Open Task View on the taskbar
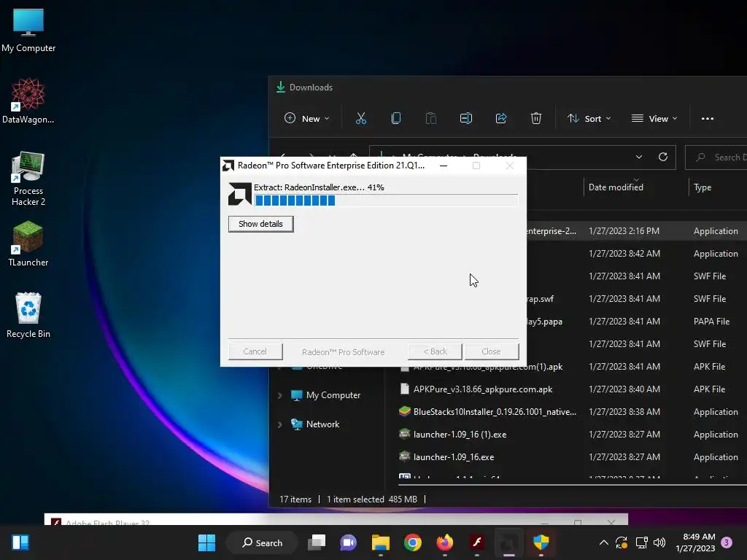Image resolution: width=747 pixels, height=560 pixels. [x=317, y=542]
